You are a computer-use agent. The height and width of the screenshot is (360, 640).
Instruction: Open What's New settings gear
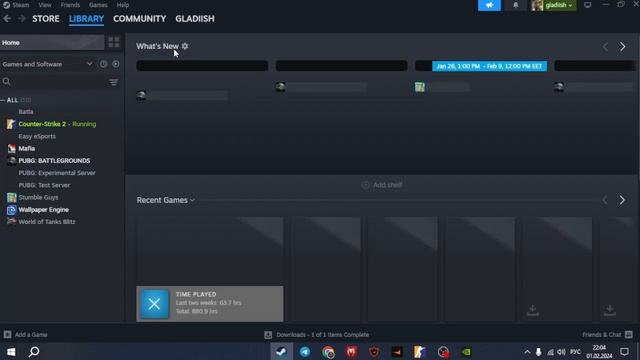pos(185,46)
